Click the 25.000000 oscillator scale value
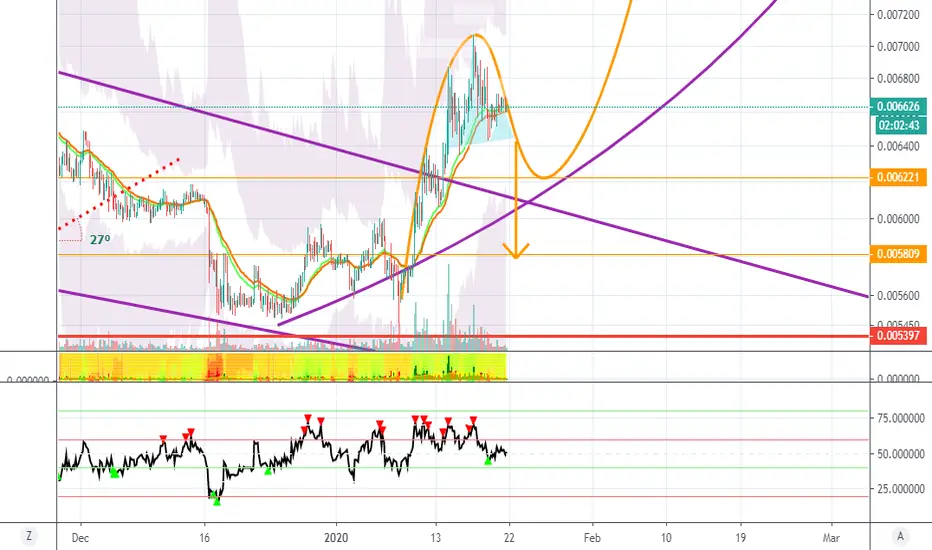The image size is (932, 550). click(x=900, y=489)
